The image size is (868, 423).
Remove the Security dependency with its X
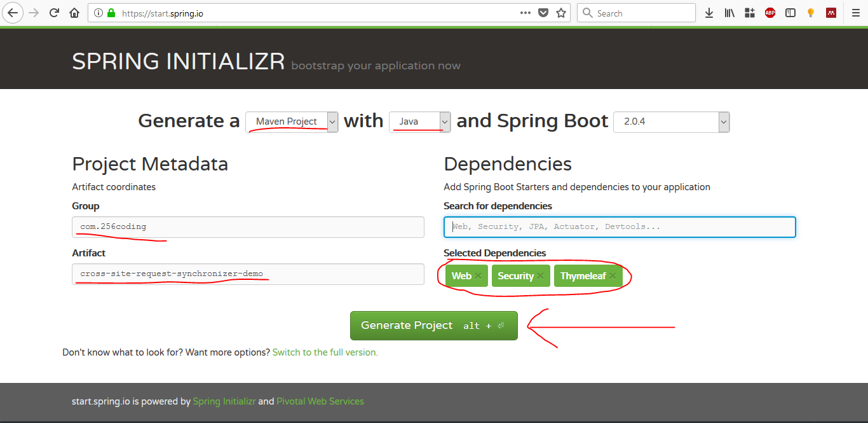click(x=540, y=276)
